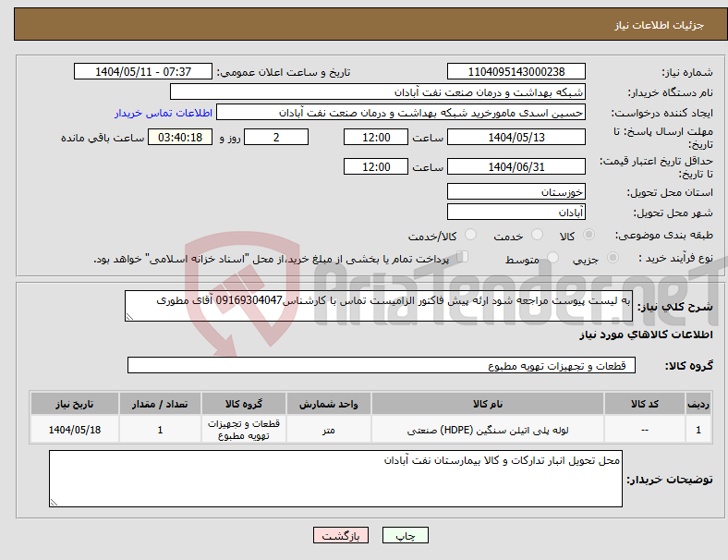Click the delivery province field خوزستان
728x560 pixels.
coord(516,191)
